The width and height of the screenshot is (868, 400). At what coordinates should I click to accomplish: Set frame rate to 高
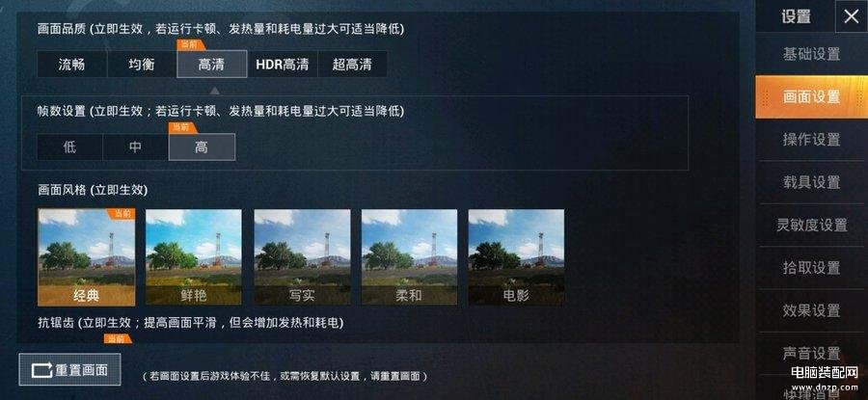(202, 147)
